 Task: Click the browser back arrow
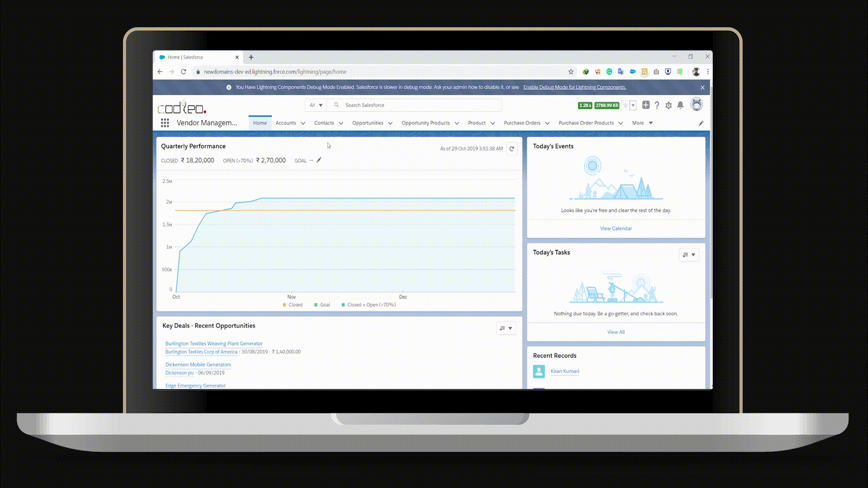[x=160, y=72]
